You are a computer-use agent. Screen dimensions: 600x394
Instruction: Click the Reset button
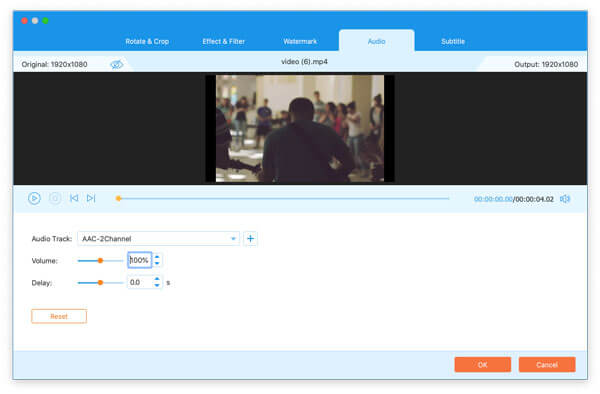pos(59,316)
